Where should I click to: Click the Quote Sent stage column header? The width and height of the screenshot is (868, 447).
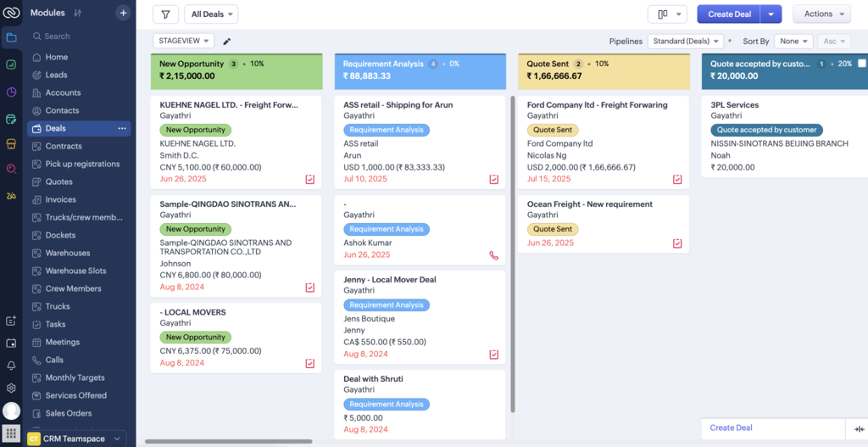click(604, 71)
